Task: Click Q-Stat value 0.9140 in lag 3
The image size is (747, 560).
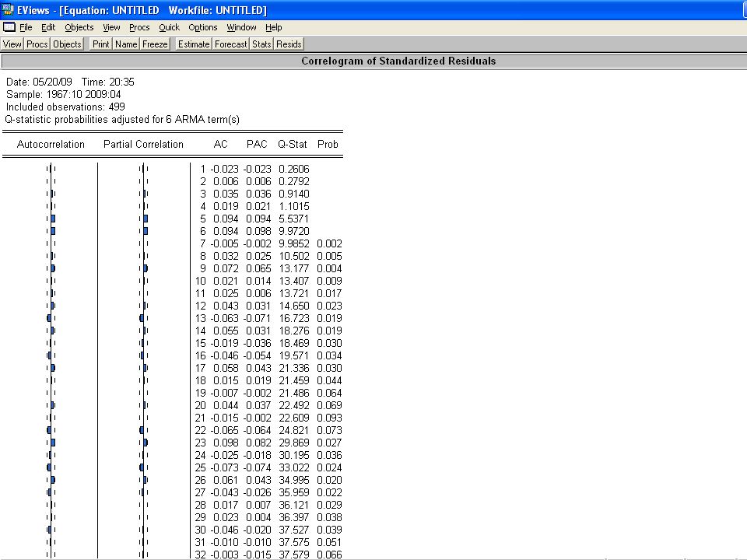Action: click(294, 194)
